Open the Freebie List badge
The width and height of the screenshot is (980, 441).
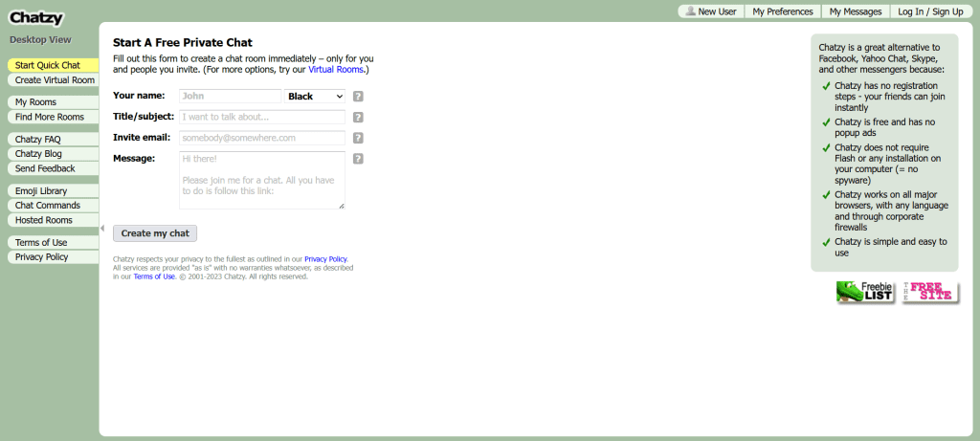pos(865,292)
